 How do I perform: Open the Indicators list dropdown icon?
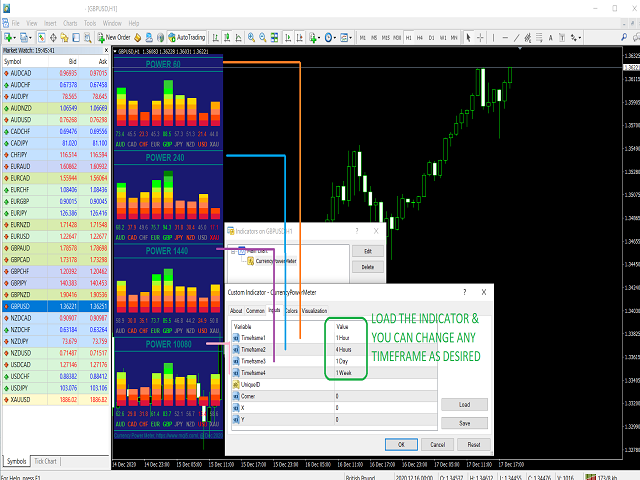tap(314, 38)
